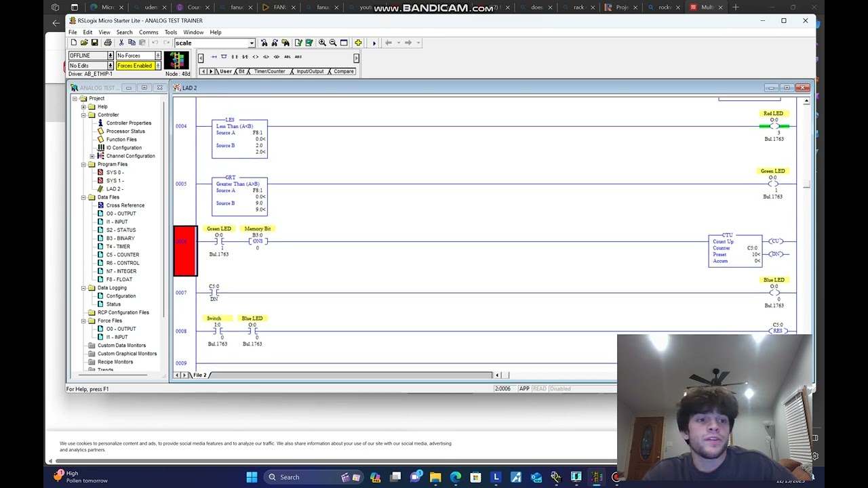Click the first binoculars Find icon

[x=264, y=43]
